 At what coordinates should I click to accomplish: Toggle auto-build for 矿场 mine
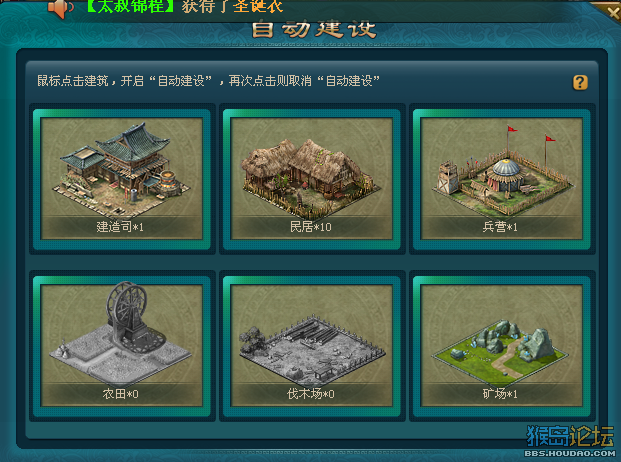coord(501,346)
